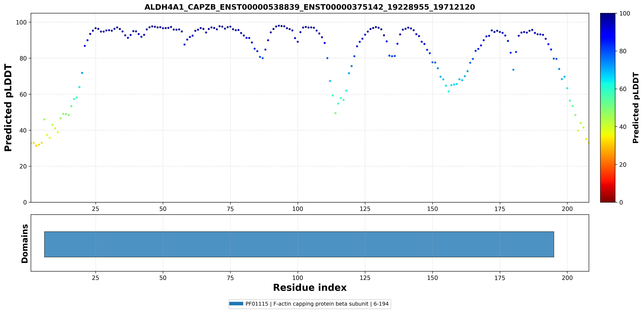Click the x-axis tick 200 under upper plot
Image resolution: width=644 pixels, height=313 pixels.
coord(567,209)
